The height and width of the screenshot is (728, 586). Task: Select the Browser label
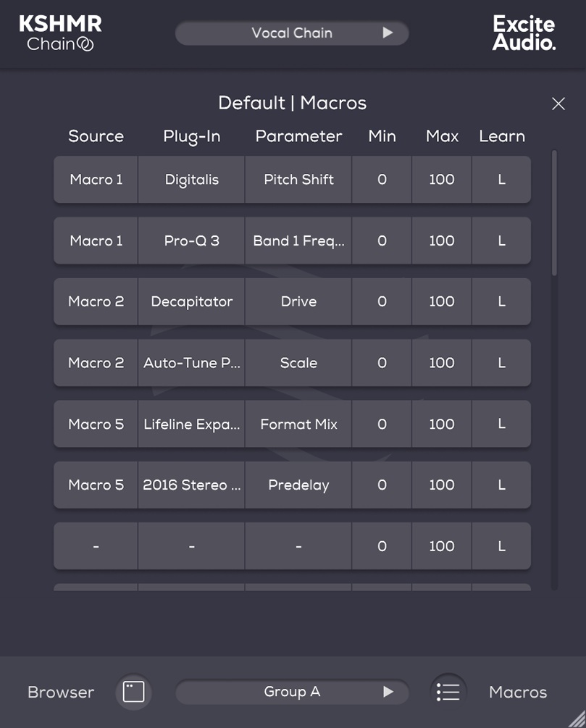tap(60, 693)
